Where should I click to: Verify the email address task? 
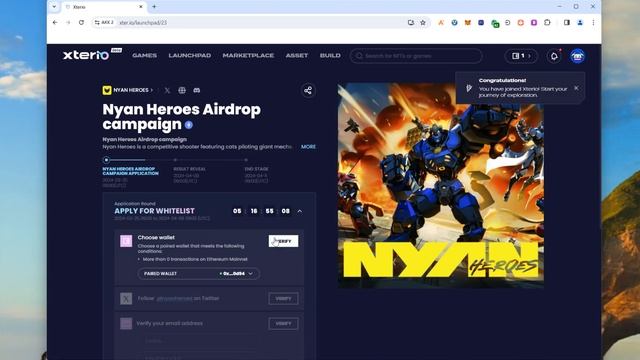click(x=283, y=324)
